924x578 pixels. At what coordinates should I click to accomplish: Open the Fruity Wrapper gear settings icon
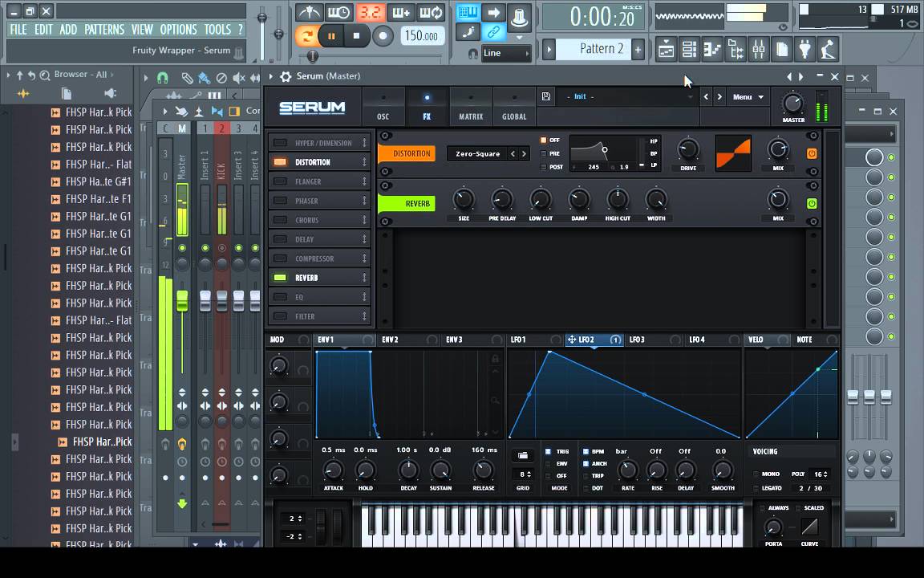(x=286, y=76)
